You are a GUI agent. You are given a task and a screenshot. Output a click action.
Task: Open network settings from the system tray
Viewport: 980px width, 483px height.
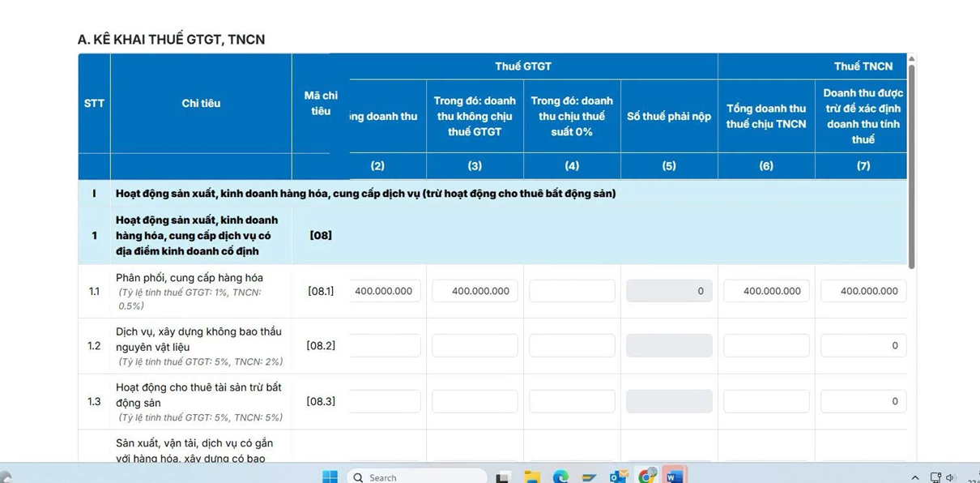935,477
